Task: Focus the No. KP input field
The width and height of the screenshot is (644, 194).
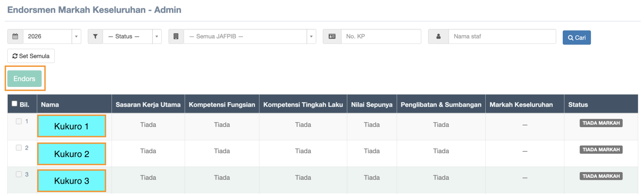Action: [381, 36]
